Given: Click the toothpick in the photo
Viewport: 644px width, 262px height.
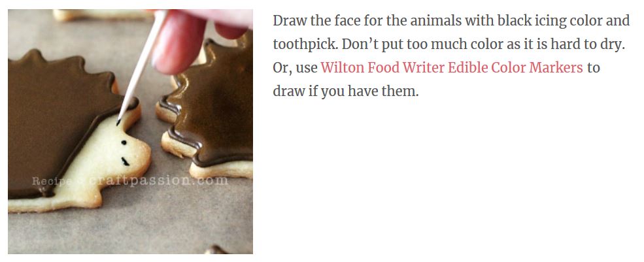Looking at the screenshot, I should 141,66.
